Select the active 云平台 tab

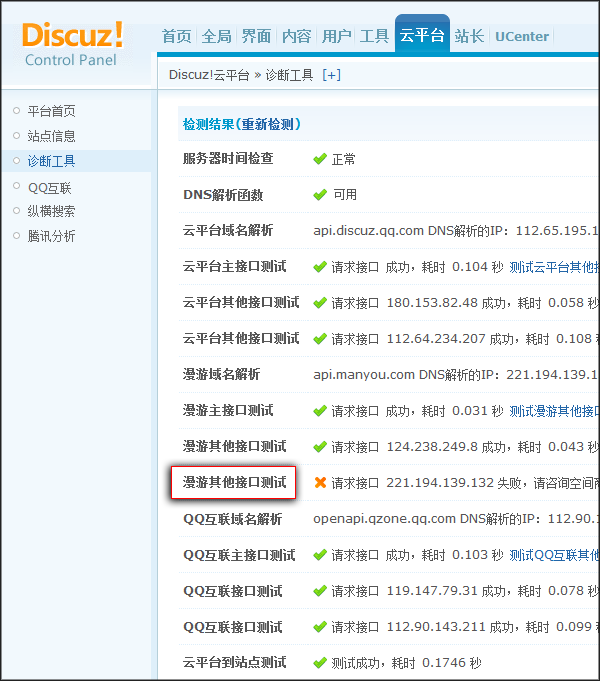[422, 35]
